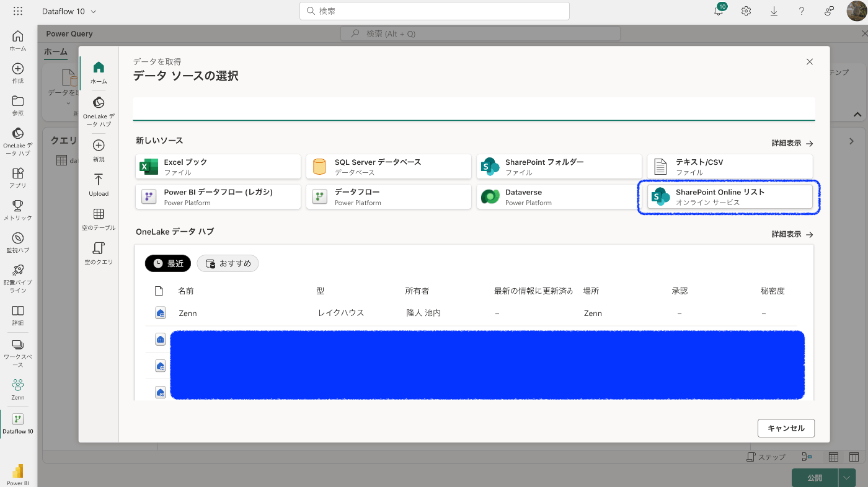Open ワークスペース in the left sidebar
The width and height of the screenshot is (868, 487).
coord(18,353)
